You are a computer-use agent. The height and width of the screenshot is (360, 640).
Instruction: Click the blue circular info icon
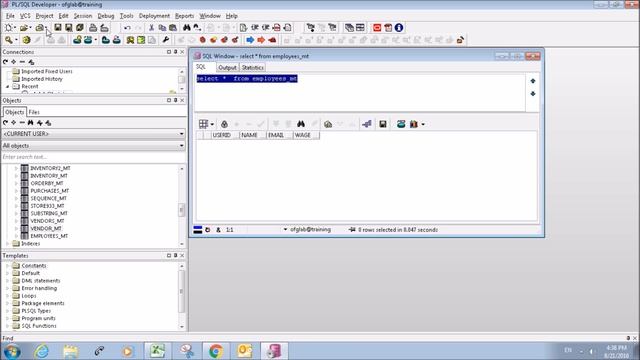399,28
